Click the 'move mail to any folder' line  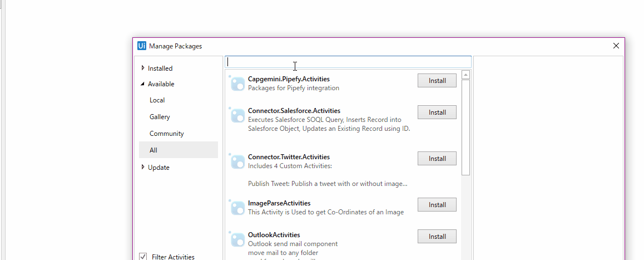(283, 253)
